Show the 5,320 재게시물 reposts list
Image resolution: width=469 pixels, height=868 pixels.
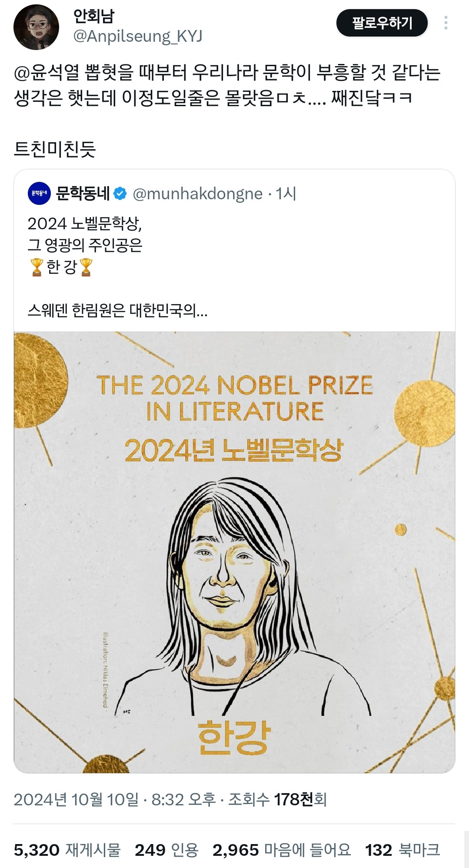[67, 850]
